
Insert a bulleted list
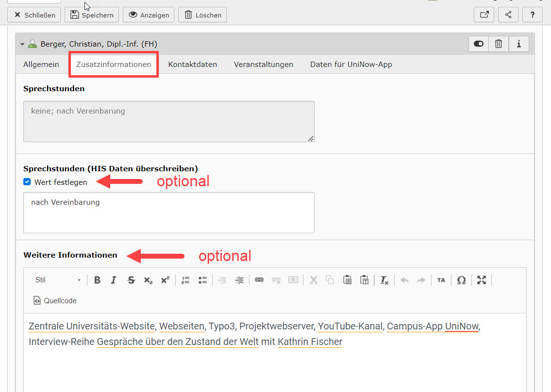pos(202,280)
